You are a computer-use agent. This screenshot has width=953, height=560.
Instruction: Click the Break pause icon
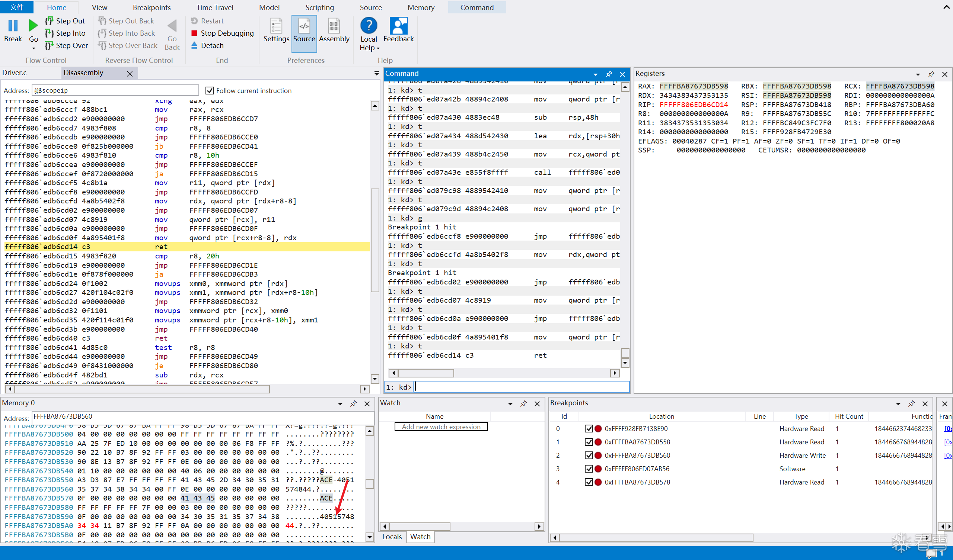click(13, 26)
